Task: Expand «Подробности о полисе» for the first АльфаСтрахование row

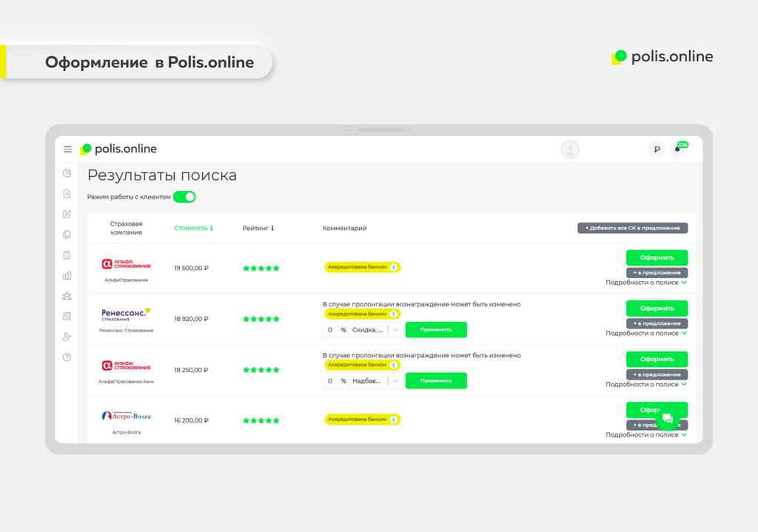Action: [x=646, y=283]
